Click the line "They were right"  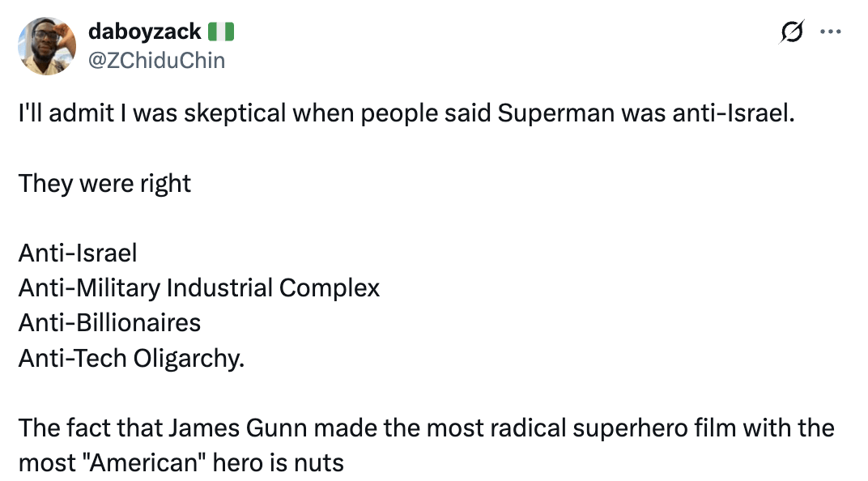click(104, 183)
